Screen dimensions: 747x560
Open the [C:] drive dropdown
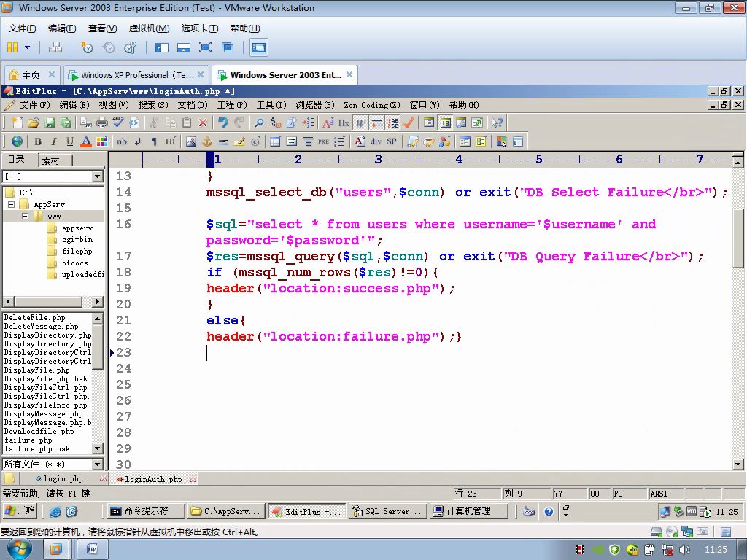pos(98,176)
